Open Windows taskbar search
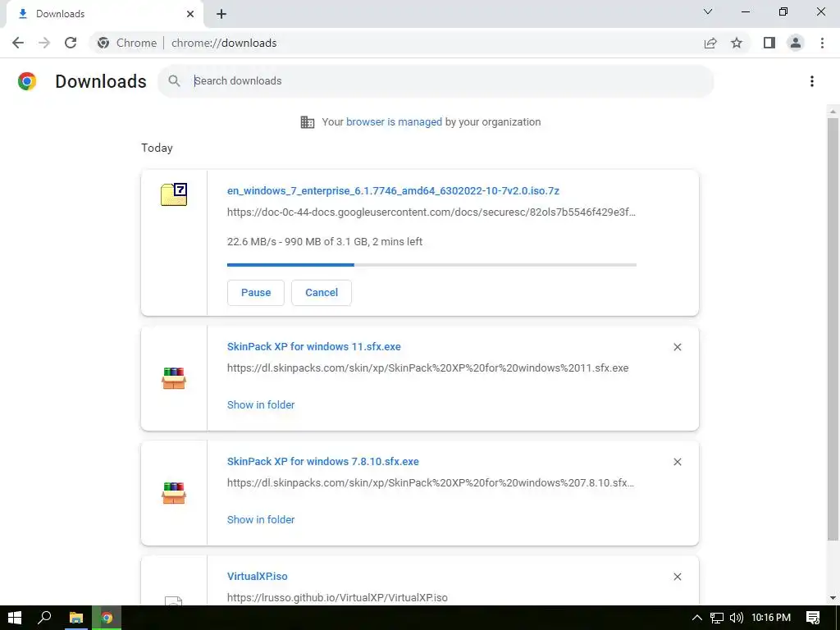This screenshot has height=630, width=840. [44, 618]
